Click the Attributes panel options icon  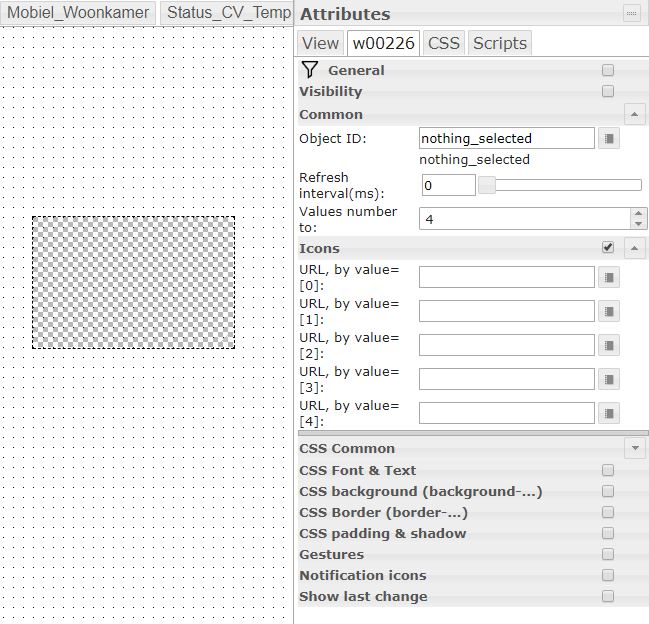[631, 13]
